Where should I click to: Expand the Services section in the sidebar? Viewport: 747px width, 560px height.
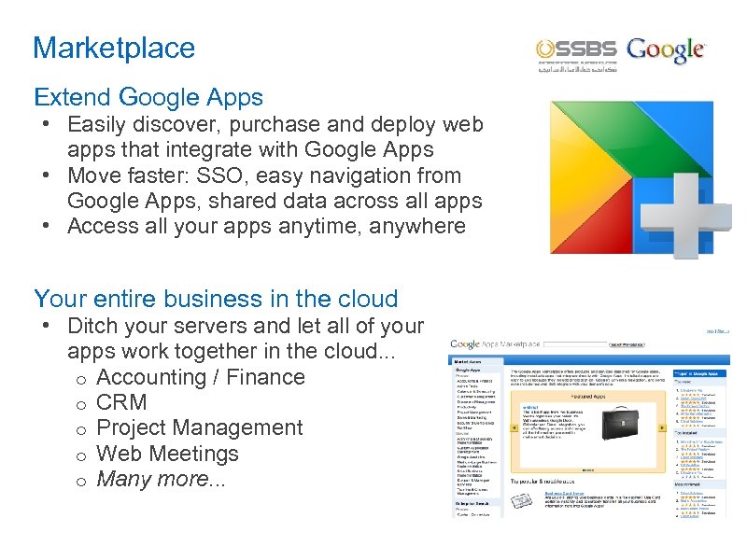coord(464,434)
